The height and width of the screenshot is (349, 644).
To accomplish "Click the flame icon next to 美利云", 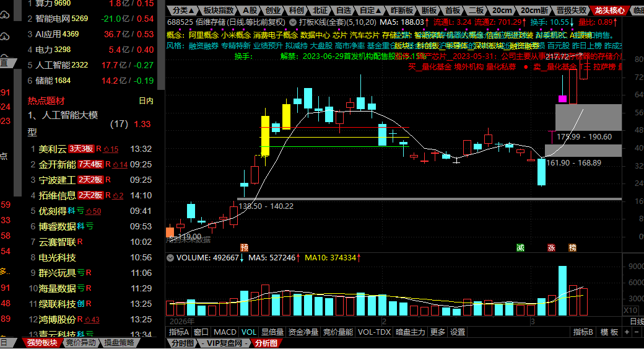I will (x=106, y=149).
